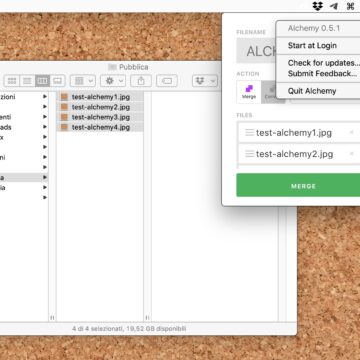The image size is (360, 360).
Task: Click the Finder status bar selection text
Action: click(129, 329)
